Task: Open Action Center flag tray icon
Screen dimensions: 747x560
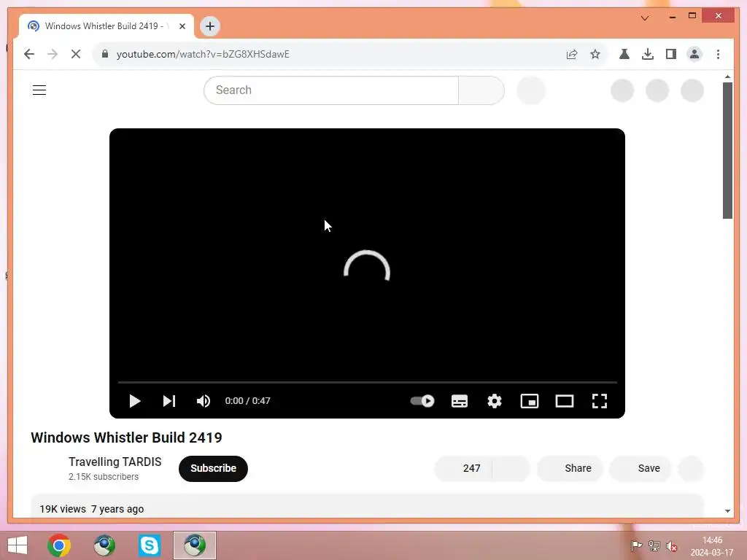Action: [636, 546]
